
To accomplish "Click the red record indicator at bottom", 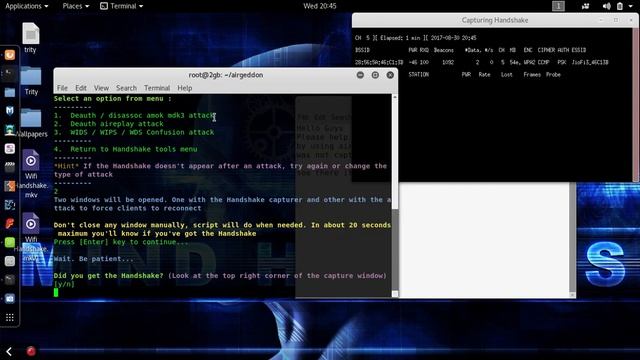I will coord(31,351).
